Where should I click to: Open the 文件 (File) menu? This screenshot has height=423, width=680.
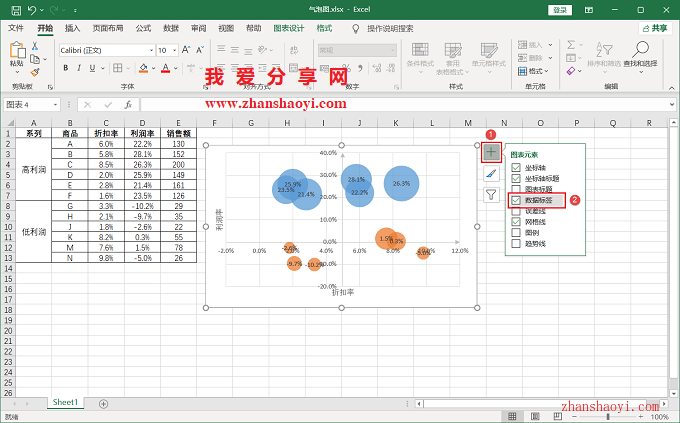click(x=16, y=28)
